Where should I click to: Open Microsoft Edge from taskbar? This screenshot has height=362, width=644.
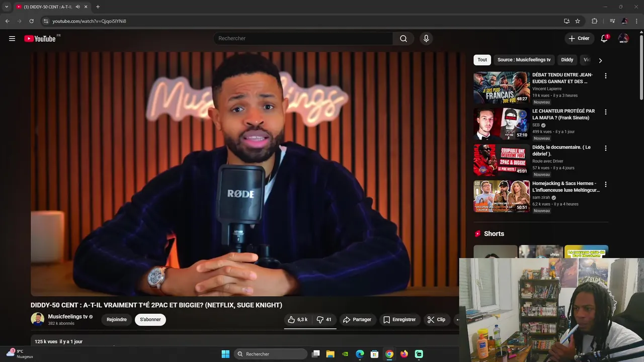click(x=360, y=354)
